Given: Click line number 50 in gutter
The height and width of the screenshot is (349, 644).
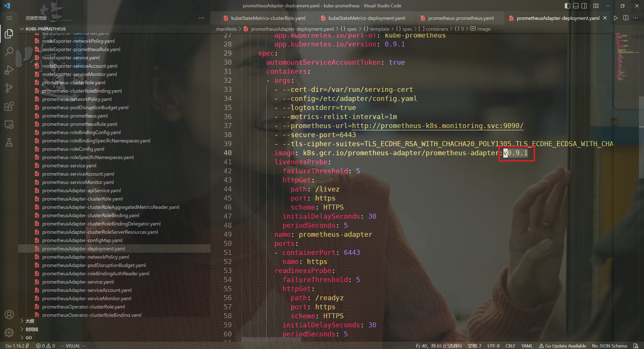Looking at the screenshot, I should point(227,243).
